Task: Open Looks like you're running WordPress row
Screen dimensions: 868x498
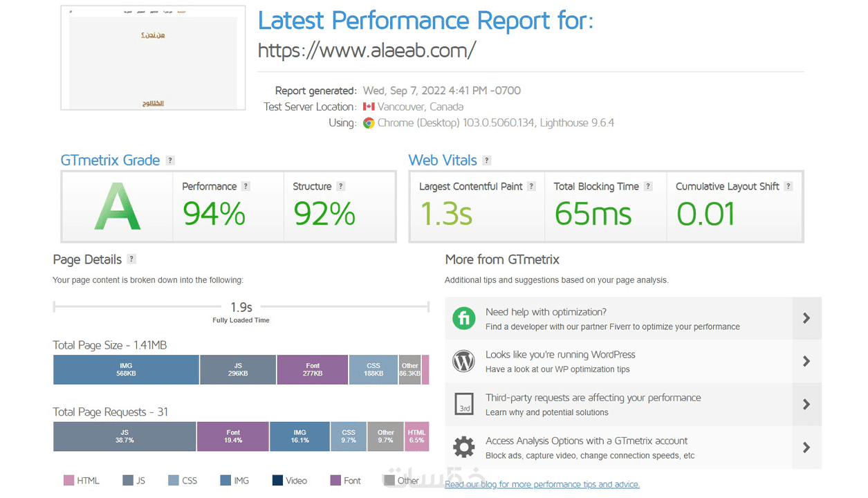Action: click(x=633, y=361)
